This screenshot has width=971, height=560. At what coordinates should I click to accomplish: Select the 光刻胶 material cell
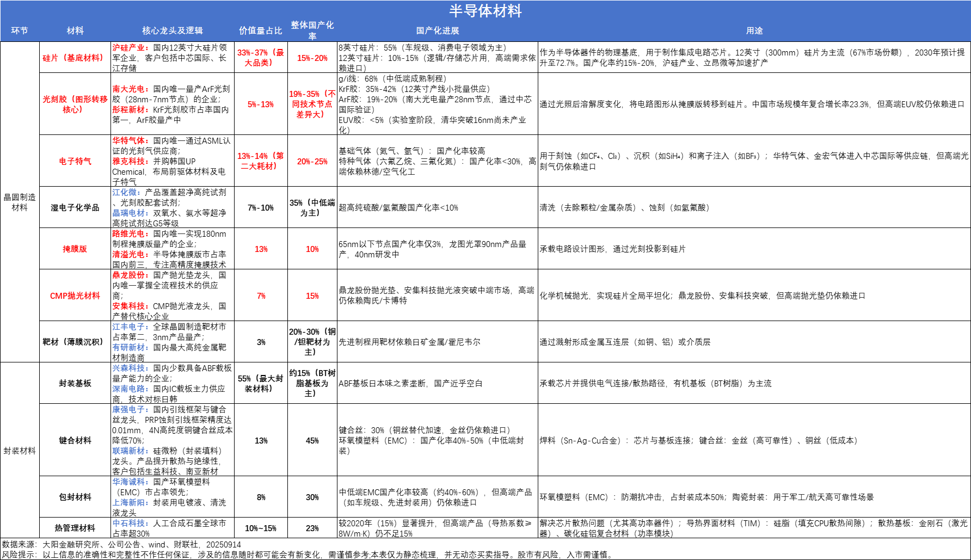75,104
